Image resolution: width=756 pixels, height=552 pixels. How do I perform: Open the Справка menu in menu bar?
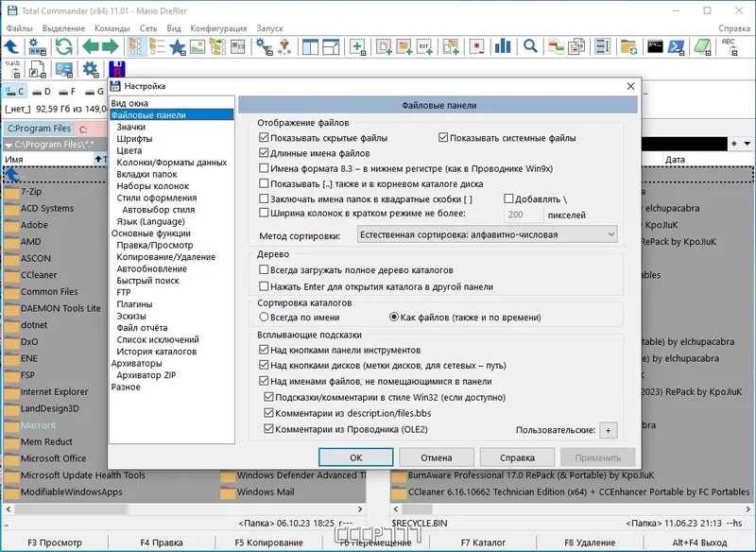(x=734, y=28)
